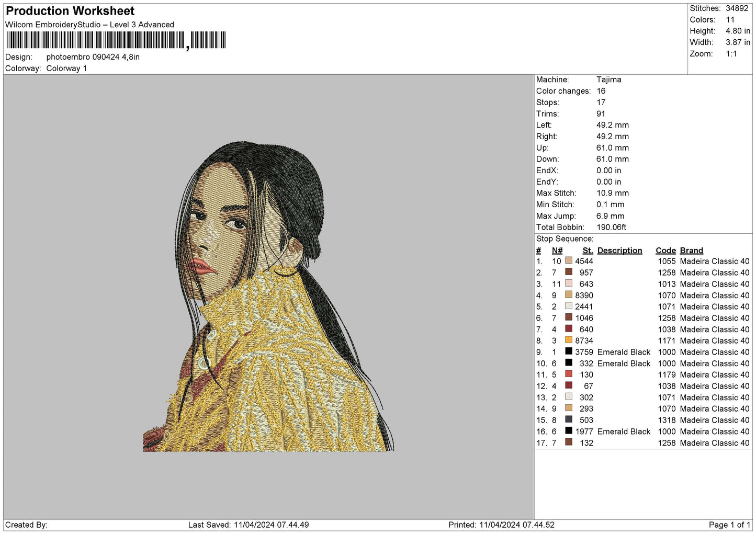Click the embroidered portrait design preview
This screenshot has width=756, height=534.
[268, 297]
